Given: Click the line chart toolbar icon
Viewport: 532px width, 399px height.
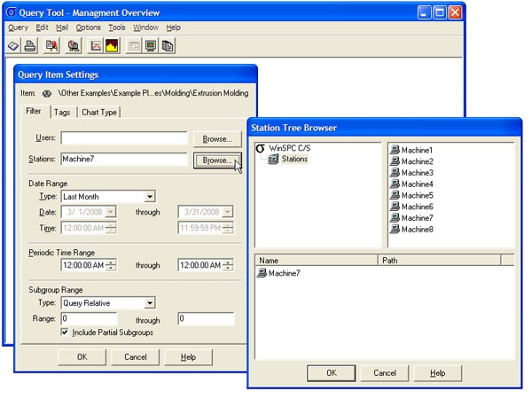Looking at the screenshot, I should [x=97, y=45].
